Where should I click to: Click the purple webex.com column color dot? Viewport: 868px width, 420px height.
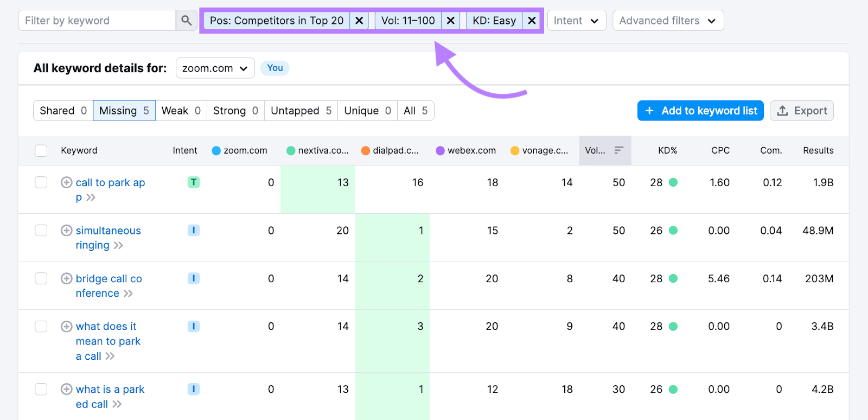pos(441,151)
